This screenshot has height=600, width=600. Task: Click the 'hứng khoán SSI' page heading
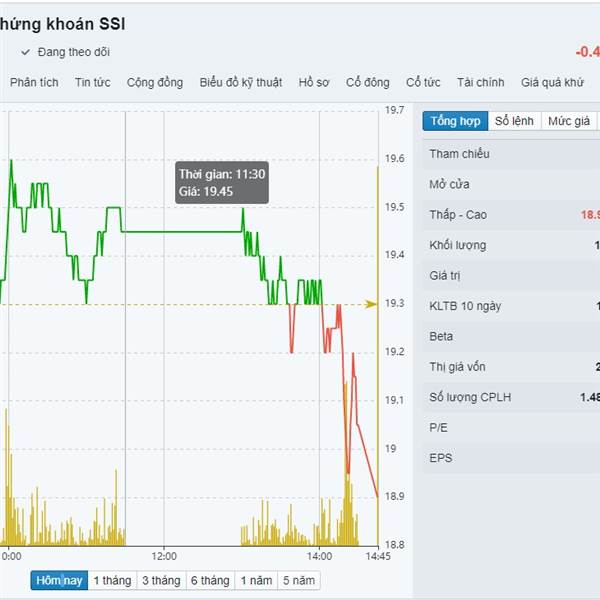(x=62, y=24)
